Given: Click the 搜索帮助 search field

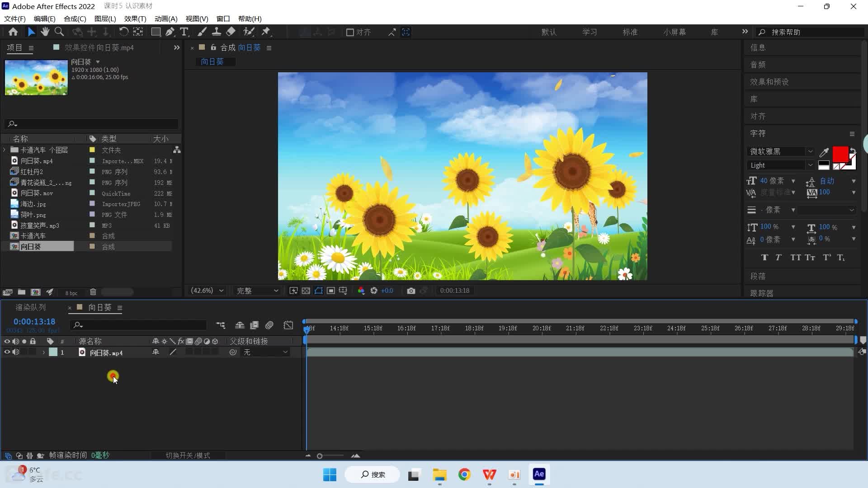Looking at the screenshot, I should coord(810,32).
